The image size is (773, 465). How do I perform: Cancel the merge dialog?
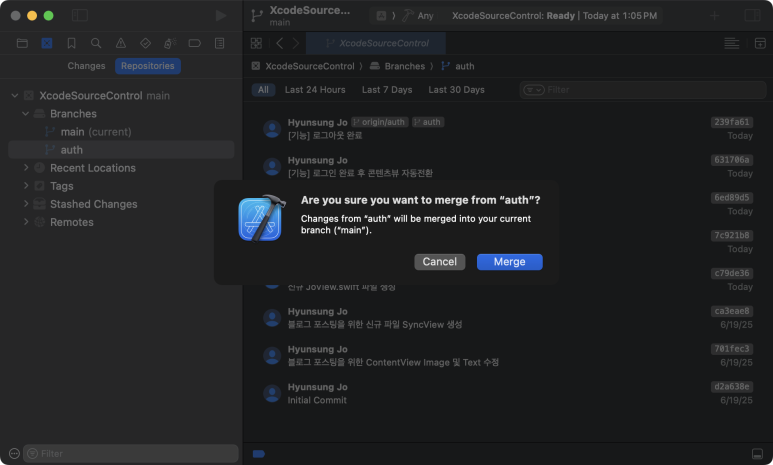(439, 262)
